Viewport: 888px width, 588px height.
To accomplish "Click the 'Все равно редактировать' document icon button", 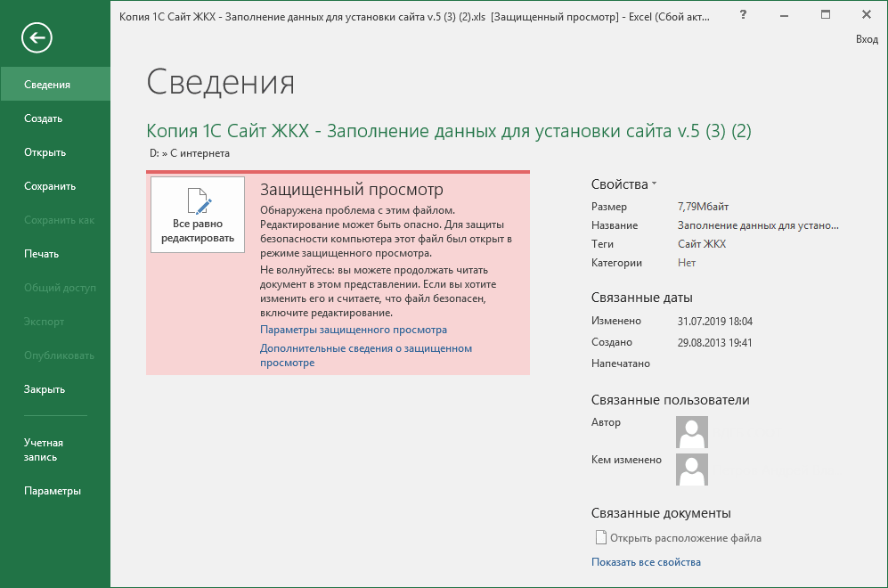I will pos(198,215).
